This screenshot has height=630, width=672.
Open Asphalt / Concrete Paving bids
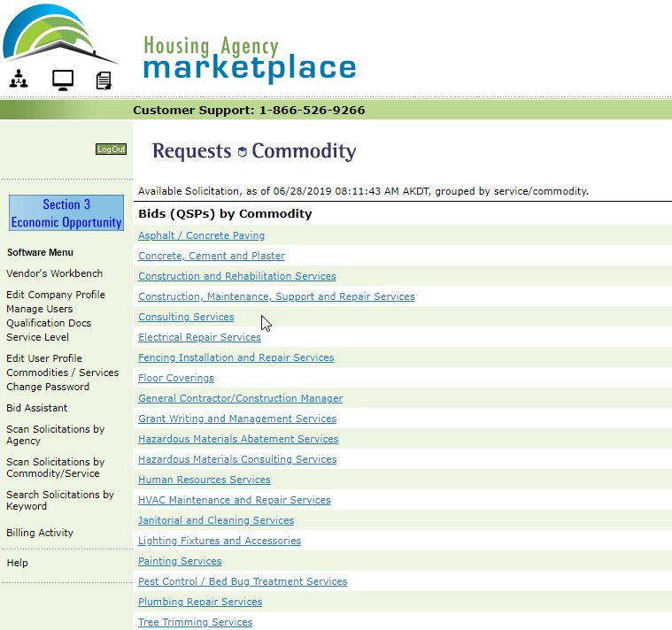(x=202, y=235)
